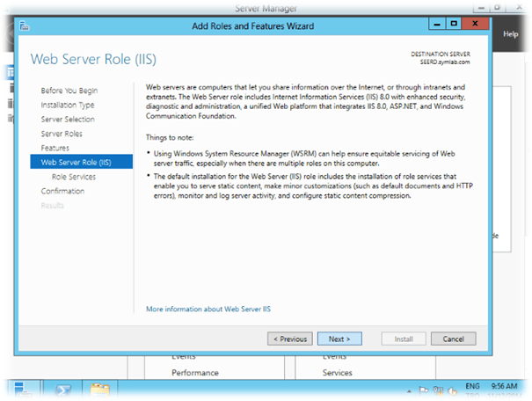The height and width of the screenshot is (401, 532).
Task: Go back with the Previous button
Action: [x=290, y=339]
